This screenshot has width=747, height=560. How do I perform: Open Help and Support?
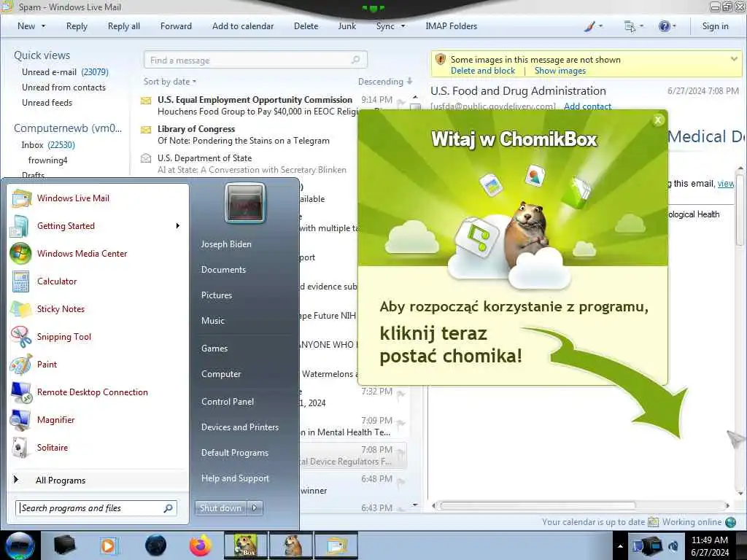(x=235, y=478)
